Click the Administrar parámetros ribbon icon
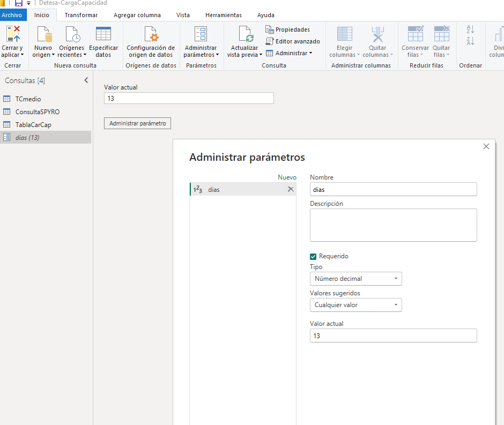Screen dimensions: 504x425 201,34
